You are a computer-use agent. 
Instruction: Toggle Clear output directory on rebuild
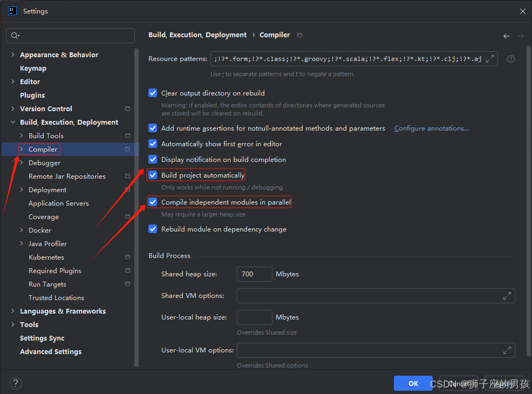point(153,93)
